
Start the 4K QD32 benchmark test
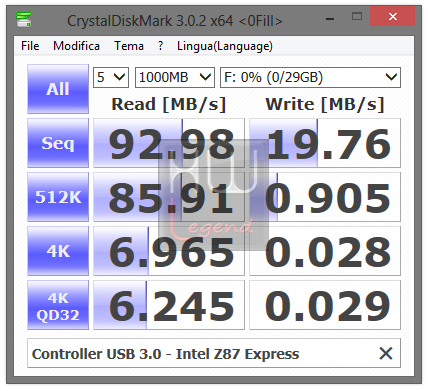[58, 305]
